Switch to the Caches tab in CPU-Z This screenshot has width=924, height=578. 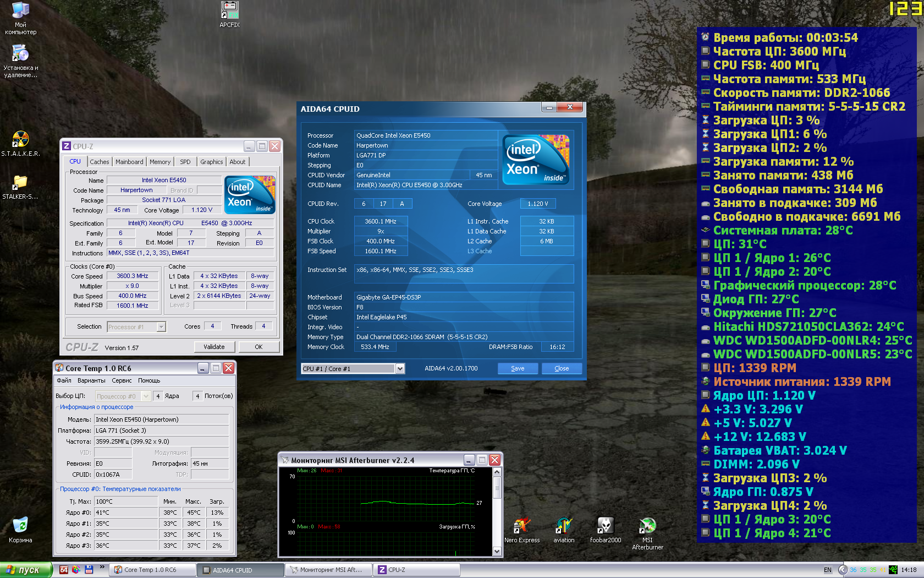click(x=100, y=162)
